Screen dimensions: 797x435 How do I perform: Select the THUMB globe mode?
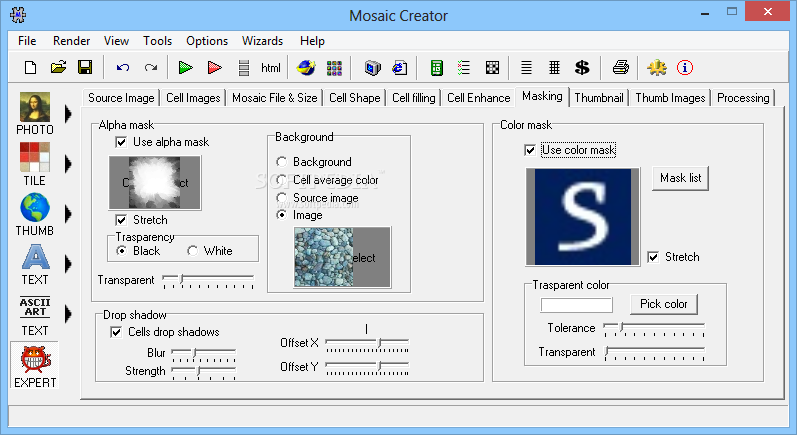[35, 214]
